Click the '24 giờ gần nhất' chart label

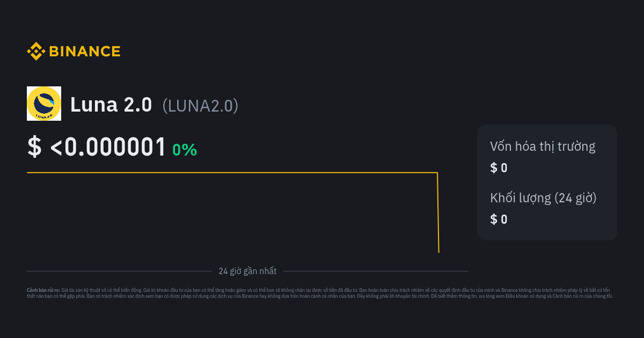[x=247, y=271]
